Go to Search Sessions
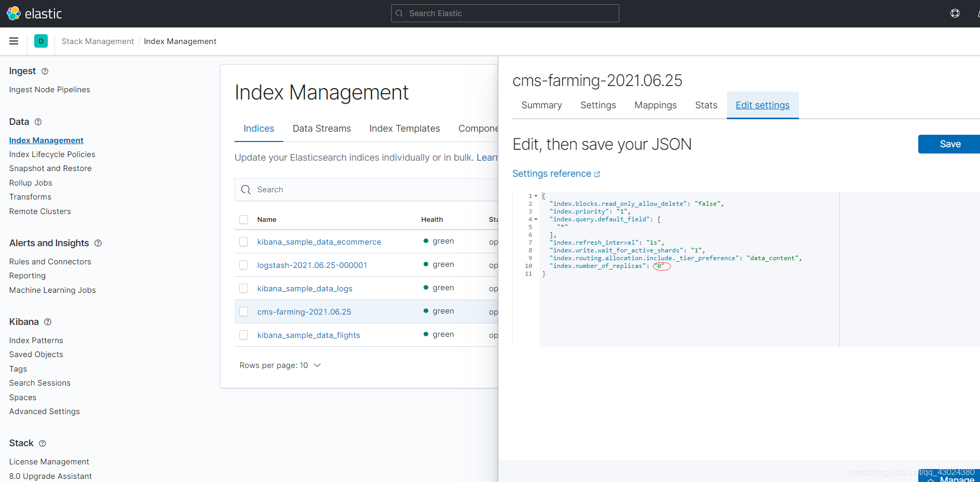 pos(39,383)
